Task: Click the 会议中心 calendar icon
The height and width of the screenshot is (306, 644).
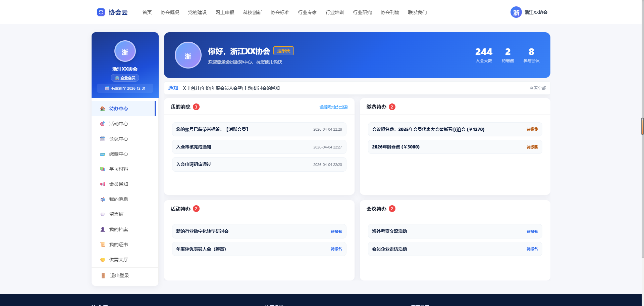Action: [103, 139]
